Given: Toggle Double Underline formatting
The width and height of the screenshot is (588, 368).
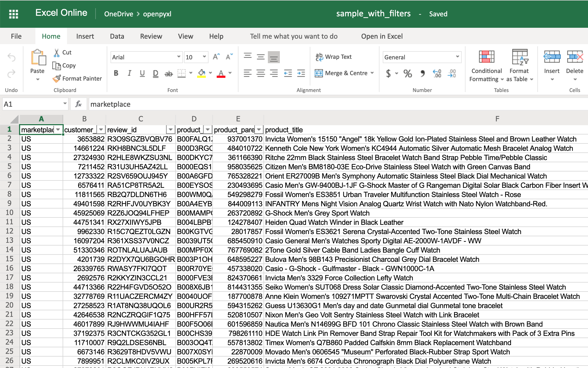Looking at the screenshot, I should [155, 73].
